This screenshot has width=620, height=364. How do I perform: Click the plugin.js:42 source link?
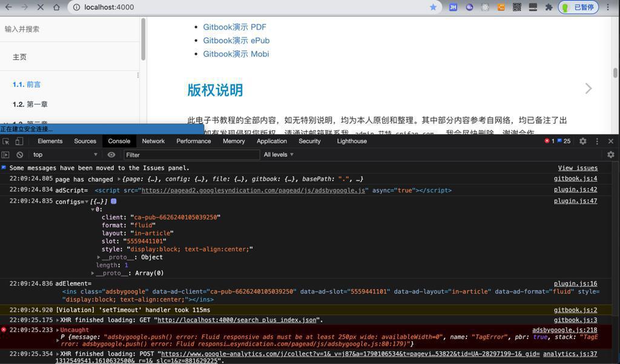tap(575, 189)
